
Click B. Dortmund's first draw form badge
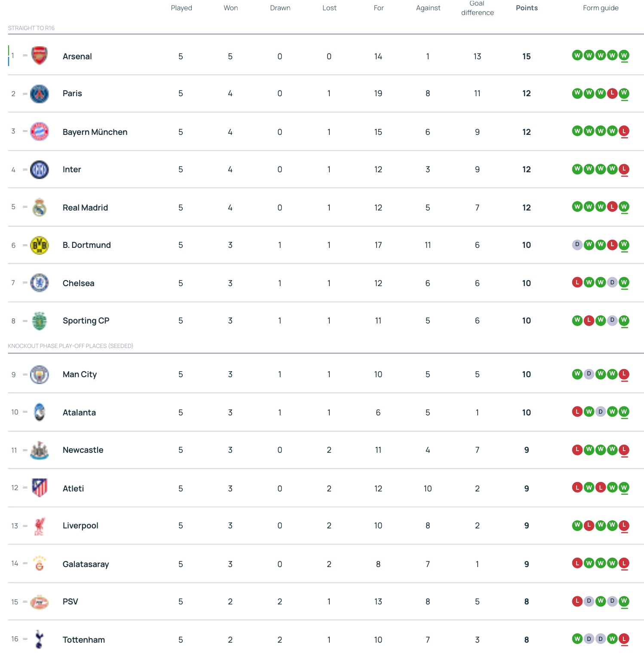[577, 245]
